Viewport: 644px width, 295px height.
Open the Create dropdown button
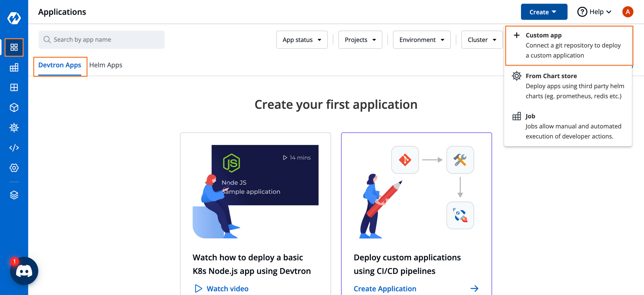pos(544,12)
